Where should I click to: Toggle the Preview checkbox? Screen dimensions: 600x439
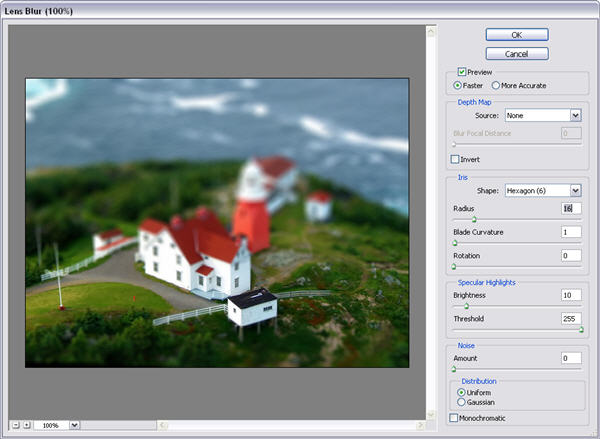462,72
